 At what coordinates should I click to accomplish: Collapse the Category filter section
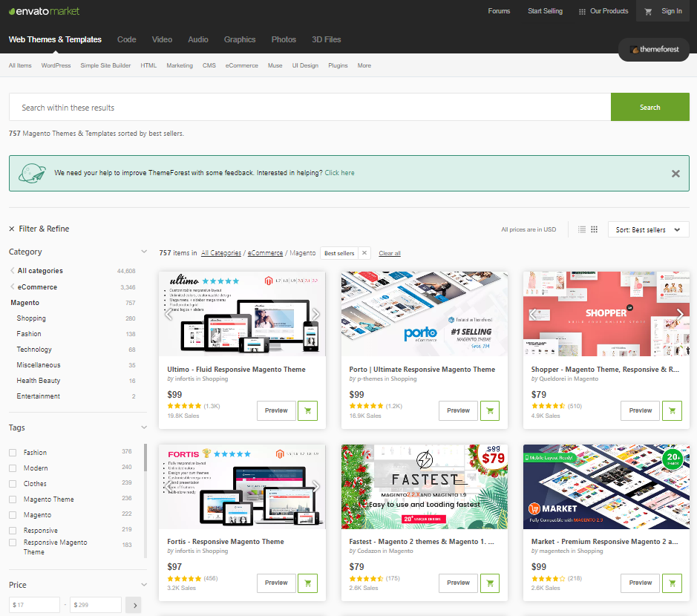pyautogui.click(x=144, y=252)
